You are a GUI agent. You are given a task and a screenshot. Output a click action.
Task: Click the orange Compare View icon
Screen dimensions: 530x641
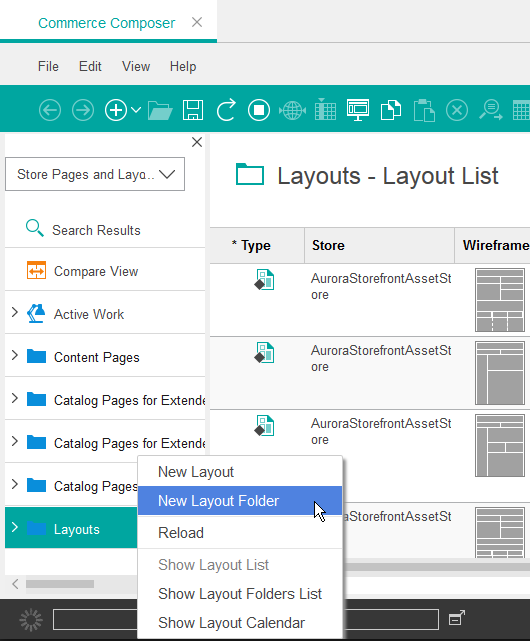pyautogui.click(x=36, y=270)
